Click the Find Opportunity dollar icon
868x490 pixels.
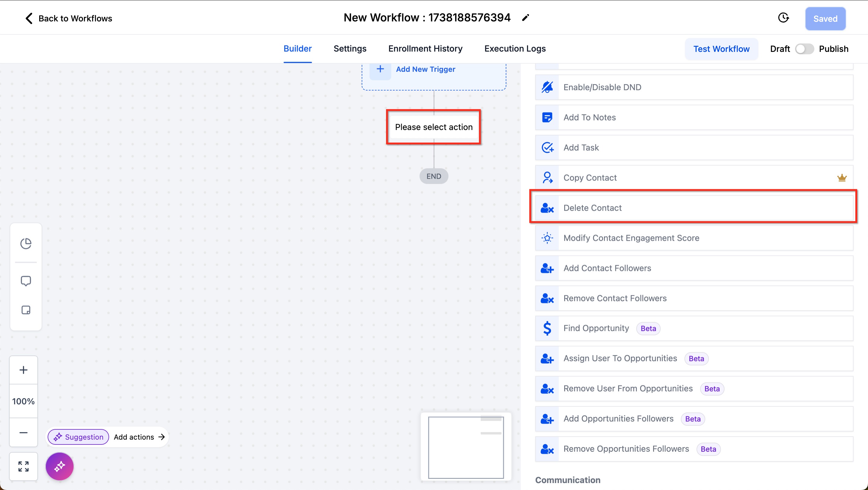(547, 328)
